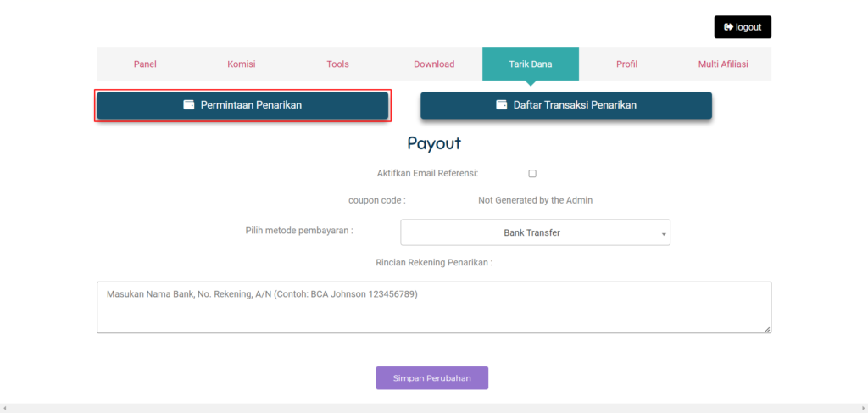
Task: Click the dropdown arrow of payment method
Action: coord(663,233)
